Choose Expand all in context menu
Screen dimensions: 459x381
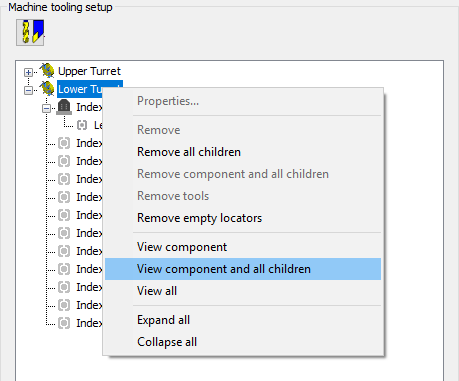(x=163, y=320)
